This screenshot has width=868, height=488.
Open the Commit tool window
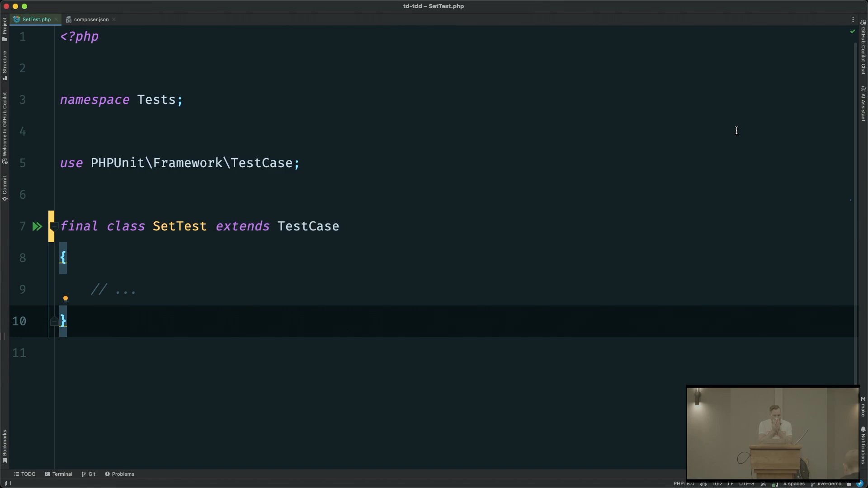pos(5,188)
